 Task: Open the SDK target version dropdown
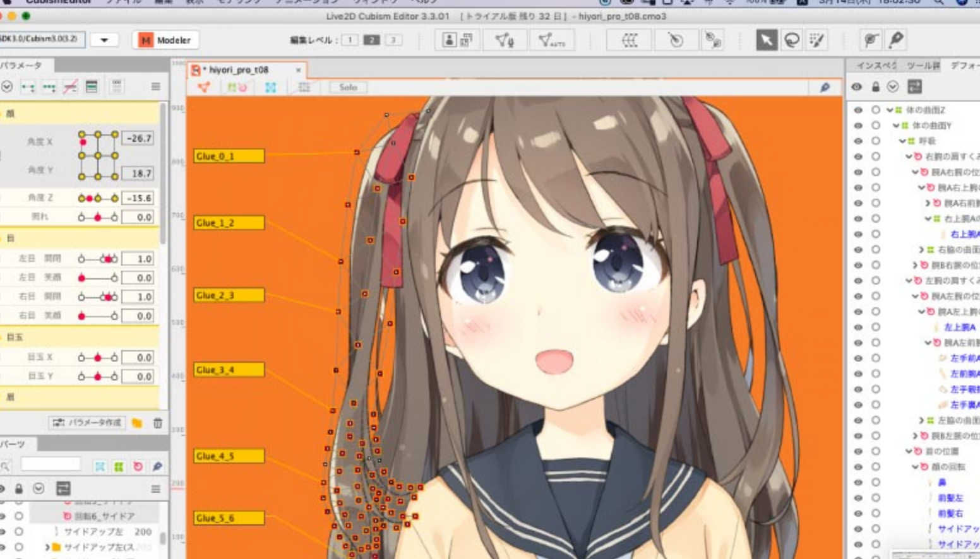[104, 40]
